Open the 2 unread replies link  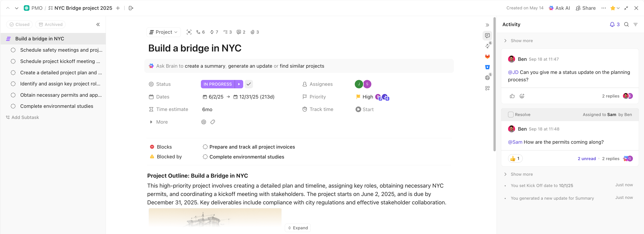[x=586, y=158]
